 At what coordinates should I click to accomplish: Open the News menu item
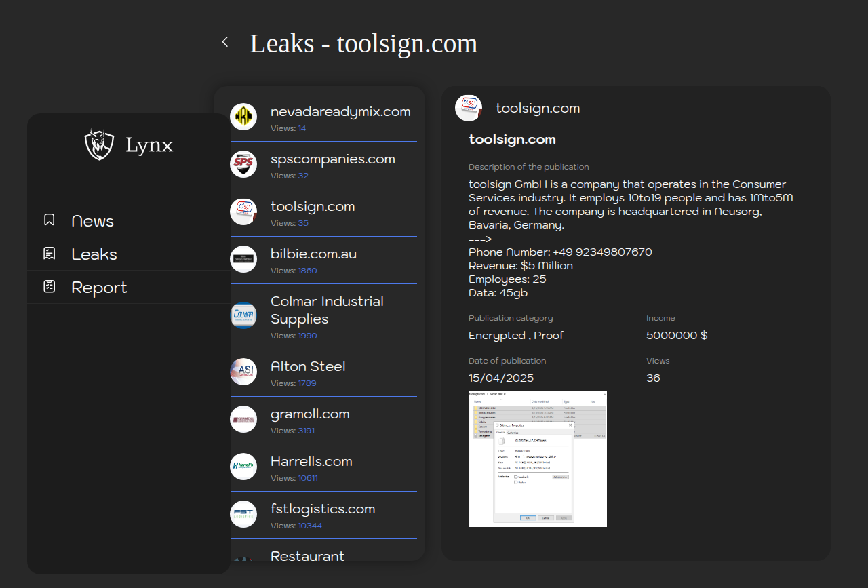[93, 221]
